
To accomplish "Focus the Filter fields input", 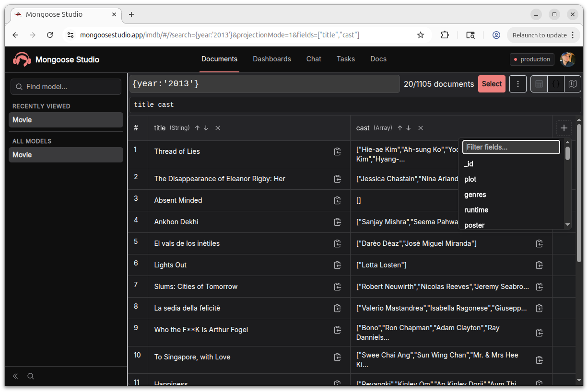I will coord(511,147).
